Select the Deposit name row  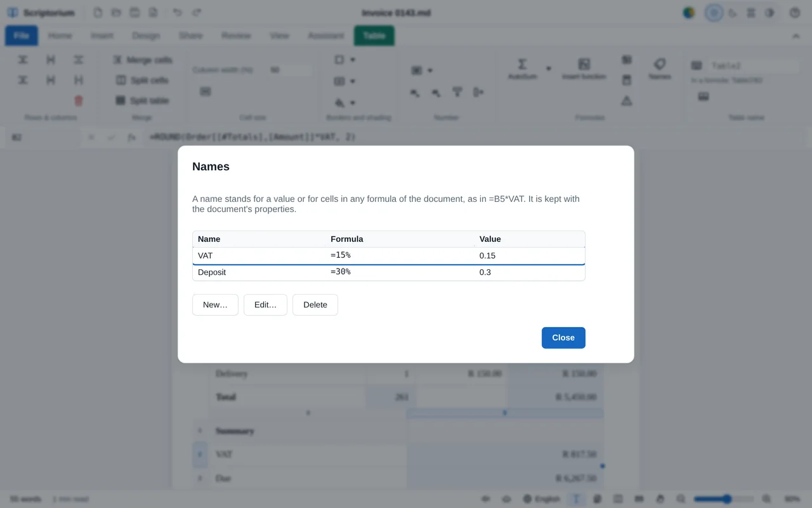(x=388, y=272)
